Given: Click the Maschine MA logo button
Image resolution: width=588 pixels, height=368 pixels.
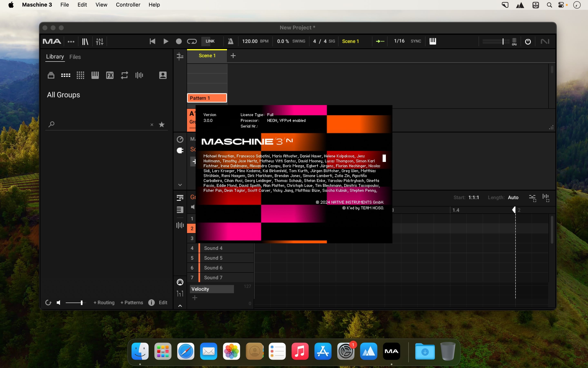Looking at the screenshot, I should pos(52,41).
